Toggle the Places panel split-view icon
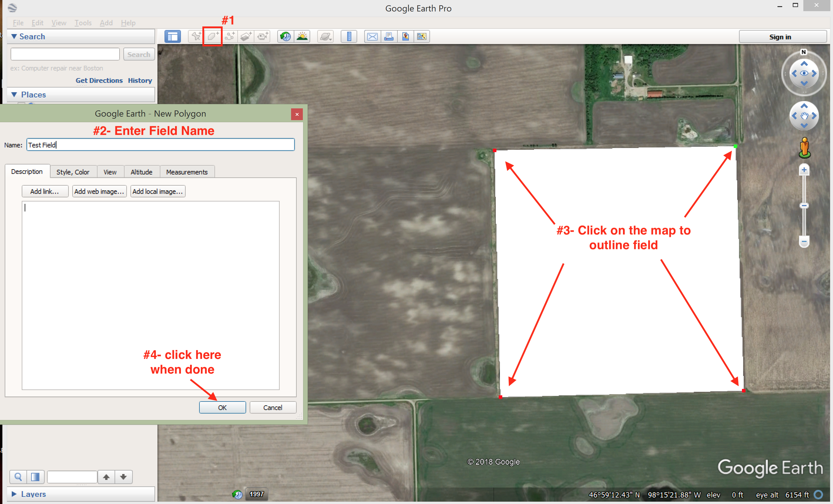The height and width of the screenshot is (504, 833). 35,477
